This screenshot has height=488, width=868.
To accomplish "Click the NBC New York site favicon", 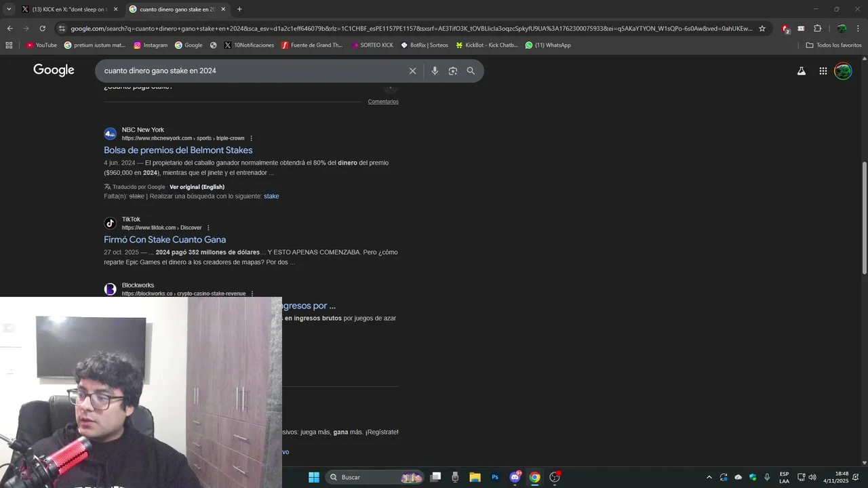I will coord(110,134).
